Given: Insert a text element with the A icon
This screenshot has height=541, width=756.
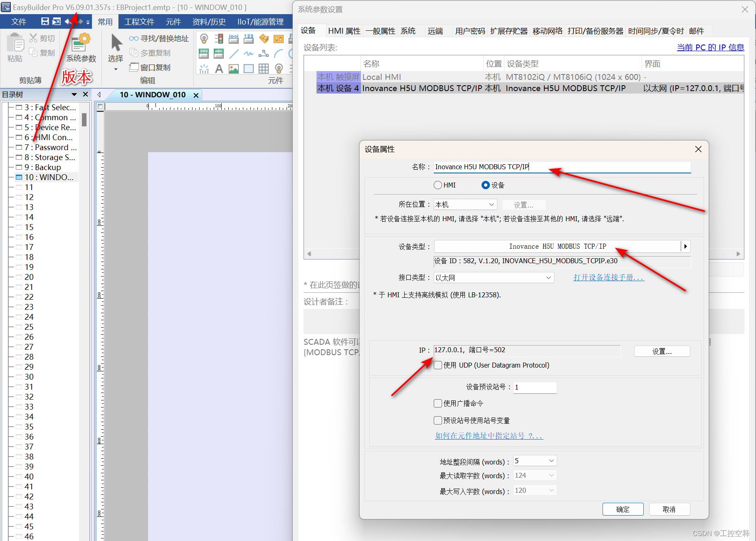Looking at the screenshot, I should (219, 68).
